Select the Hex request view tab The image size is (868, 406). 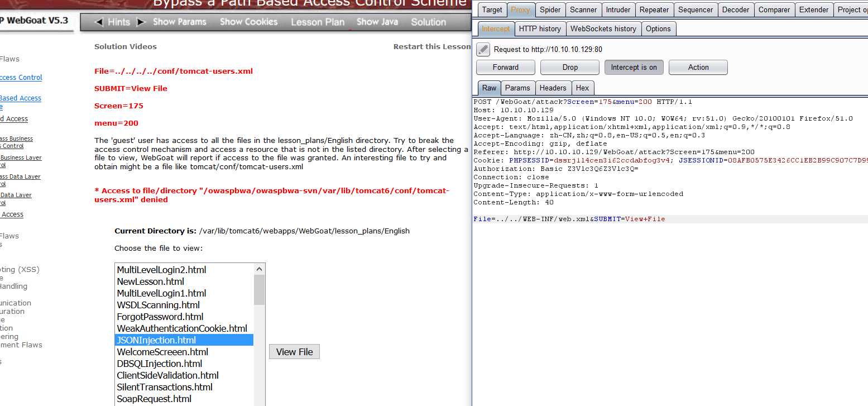pyautogui.click(x=582, y=88)
